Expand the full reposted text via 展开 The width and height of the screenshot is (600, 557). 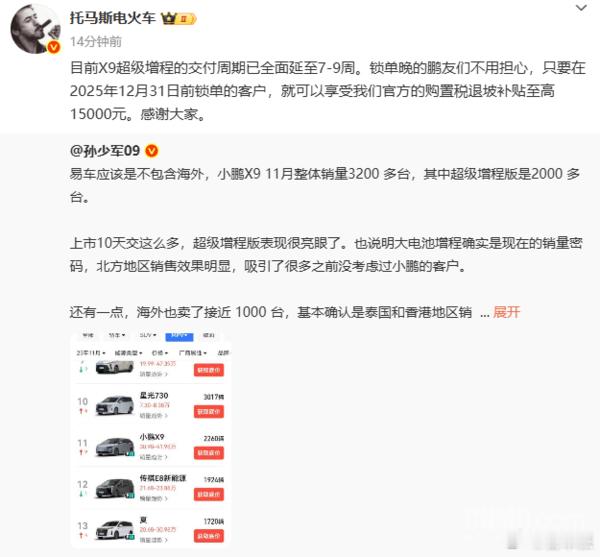click(x=506, y=312)
